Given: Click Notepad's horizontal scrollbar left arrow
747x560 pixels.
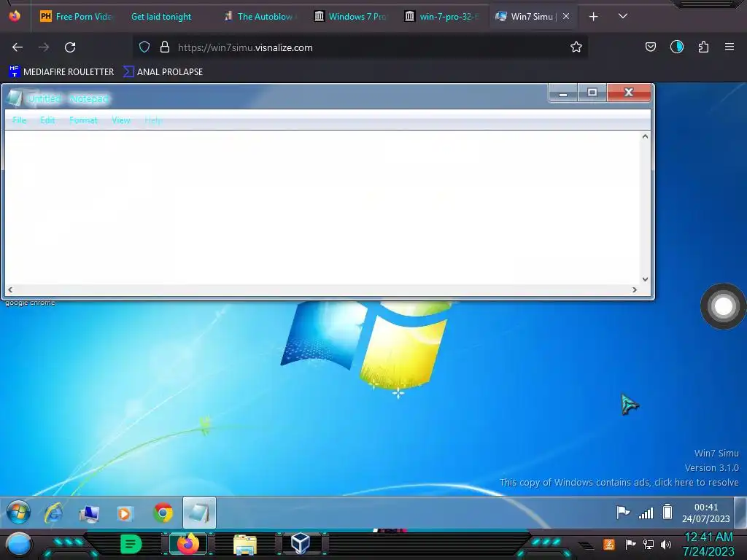Looking at the screenshot, I should pyautogui.click(x=10, y=289).
